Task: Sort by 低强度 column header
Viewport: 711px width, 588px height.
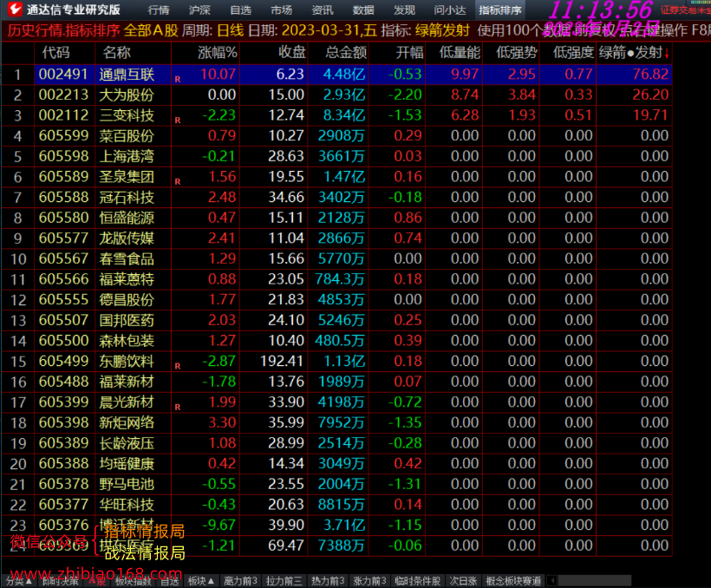Action: coord(574,53)
